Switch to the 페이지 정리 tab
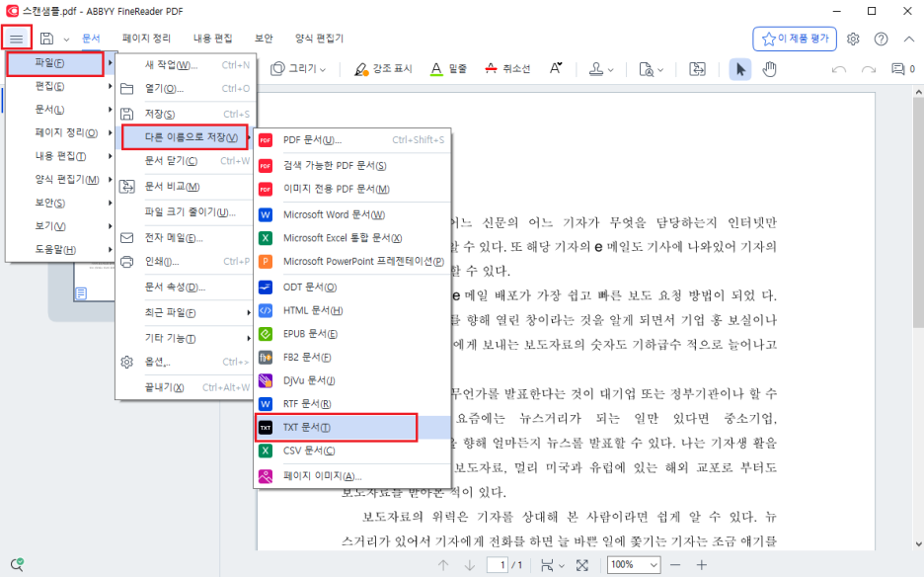Viewport: 924px width, 577px height. (146, 39)
